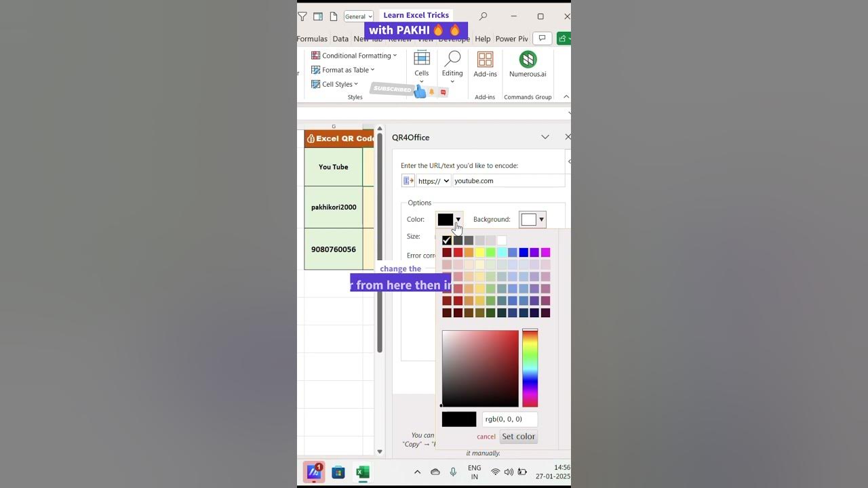Image resolution: width=868 pixels, height=488 pixels.
Task: Select the checked black swatch in the palette
Action: coord(447,241)
